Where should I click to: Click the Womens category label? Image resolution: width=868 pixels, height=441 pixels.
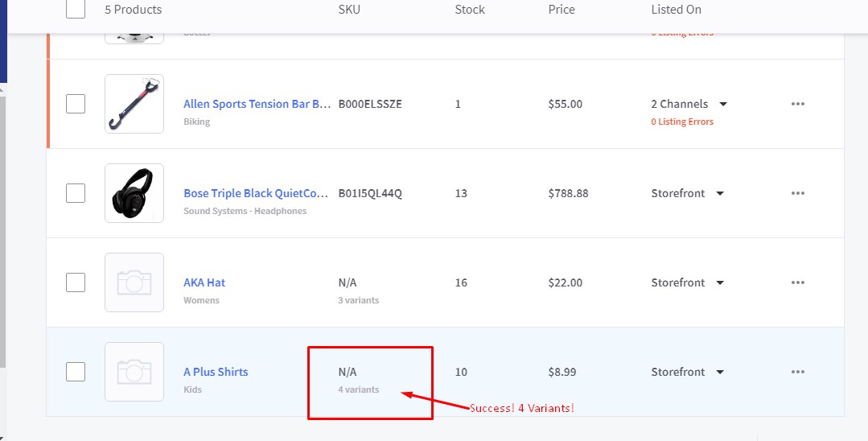201,299
